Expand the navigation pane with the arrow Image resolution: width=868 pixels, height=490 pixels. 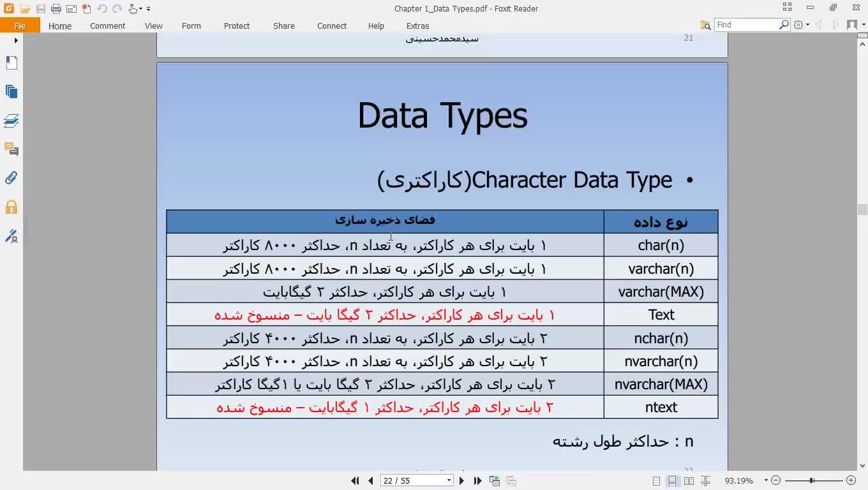16,40
